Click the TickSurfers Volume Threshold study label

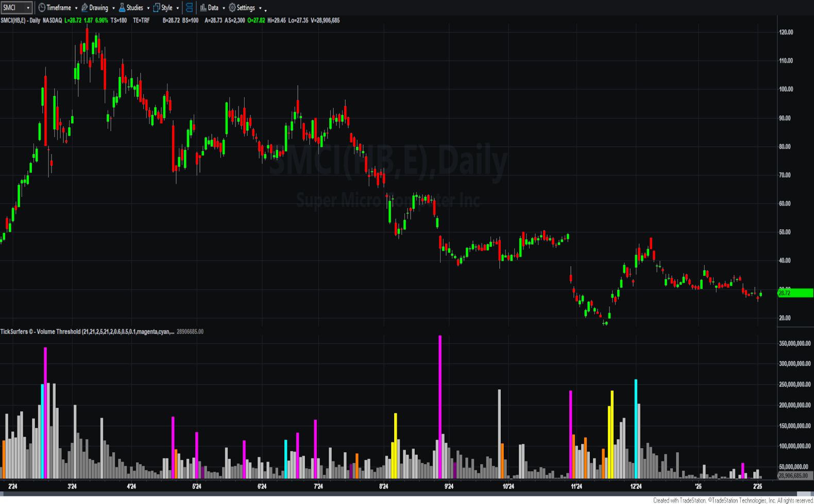tap(87, 332)
